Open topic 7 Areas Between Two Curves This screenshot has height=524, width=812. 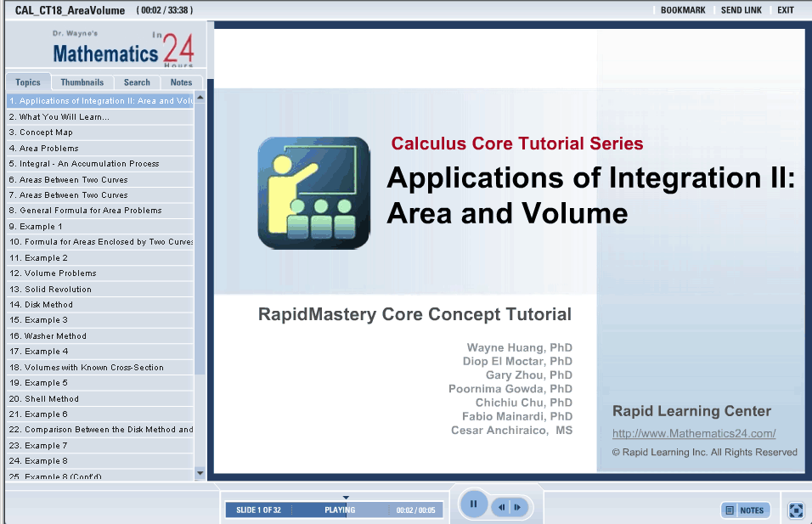(100, 195)
